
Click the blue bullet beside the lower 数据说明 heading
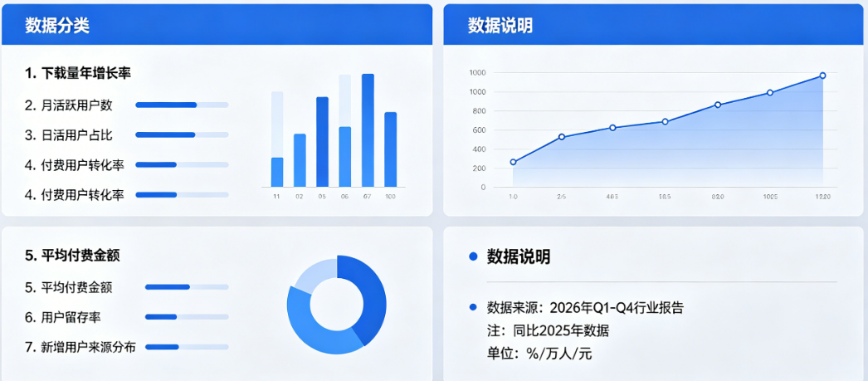(474, 256)
